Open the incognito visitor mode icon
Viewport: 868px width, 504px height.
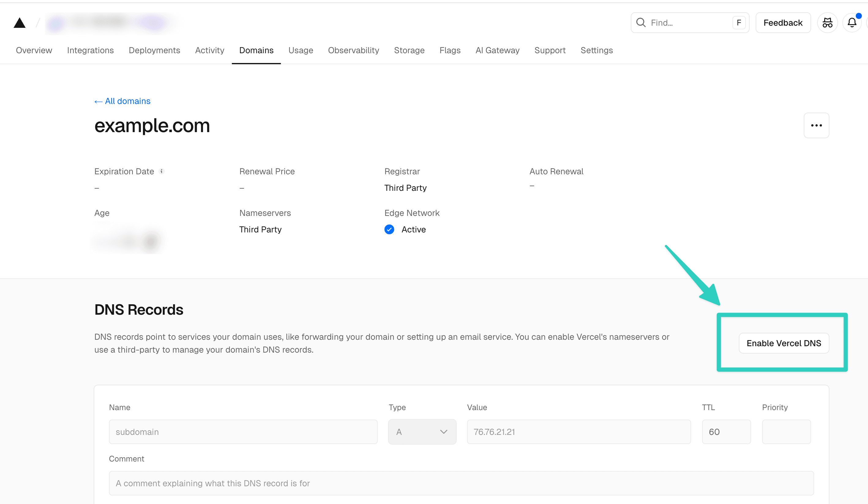(827, 22)
